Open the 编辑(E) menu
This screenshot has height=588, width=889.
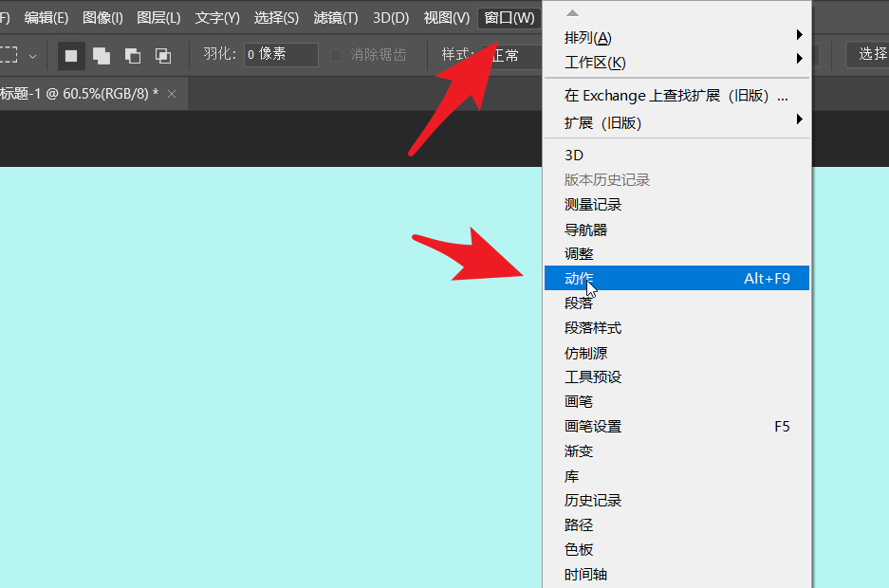46,18
